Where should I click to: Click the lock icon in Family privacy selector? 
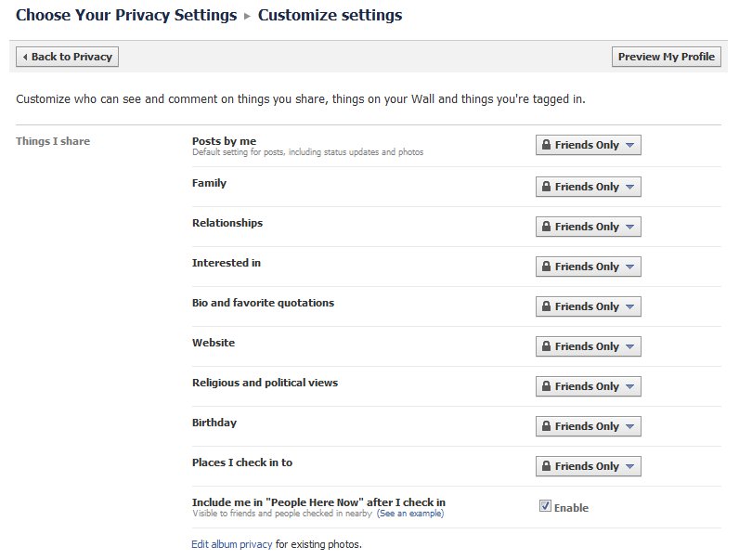(x=546, y=186)
